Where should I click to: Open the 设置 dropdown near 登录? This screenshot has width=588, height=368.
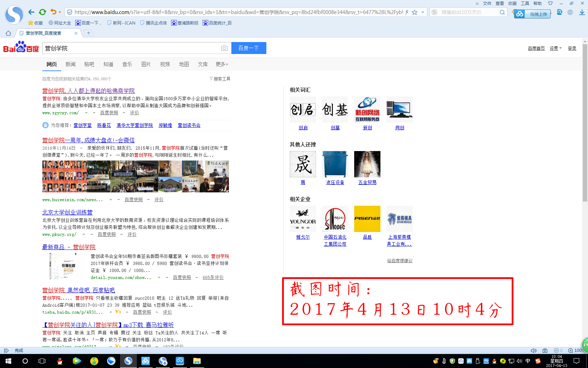pyautogui.click(x=555, y=48)
